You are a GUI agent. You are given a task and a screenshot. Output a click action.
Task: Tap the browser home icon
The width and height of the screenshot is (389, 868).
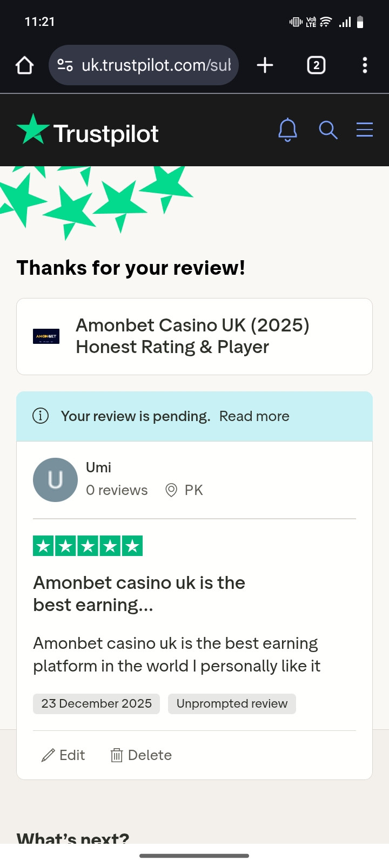tap(25, 65)
